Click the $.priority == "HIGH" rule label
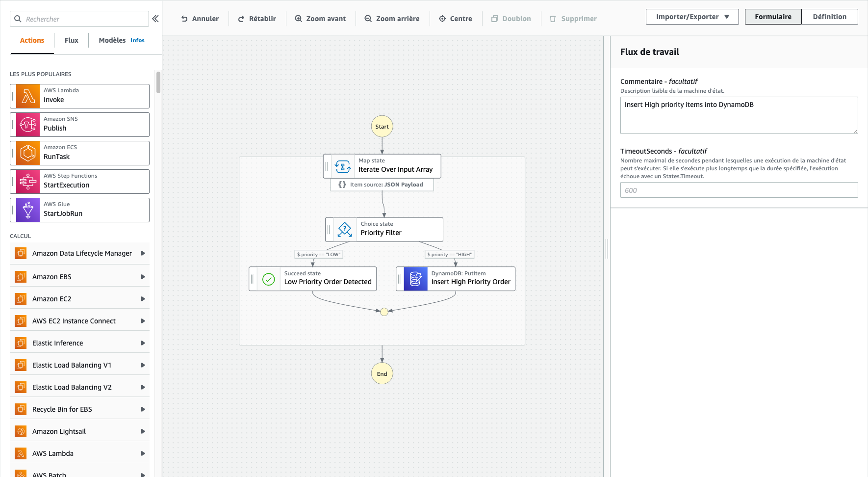This screenshot has height=477, width=868. pyautogui.click(x=450, y=254)
